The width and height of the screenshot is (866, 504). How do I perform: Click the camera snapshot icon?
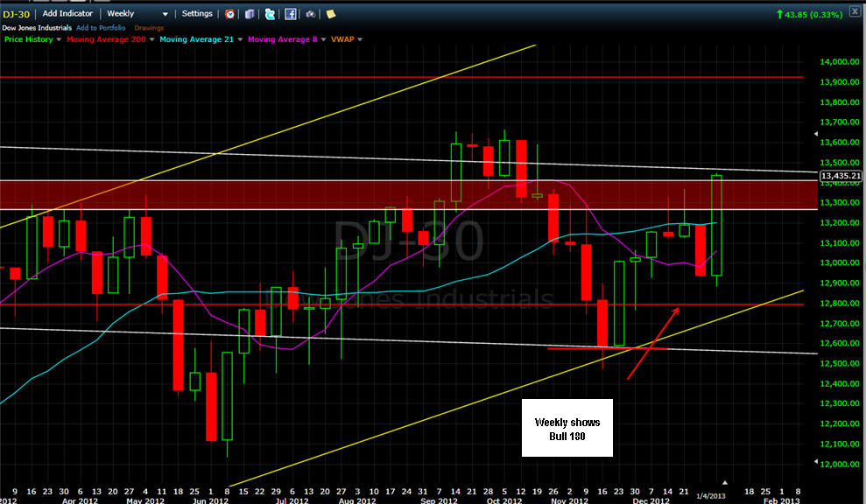(x=310, y=14)
